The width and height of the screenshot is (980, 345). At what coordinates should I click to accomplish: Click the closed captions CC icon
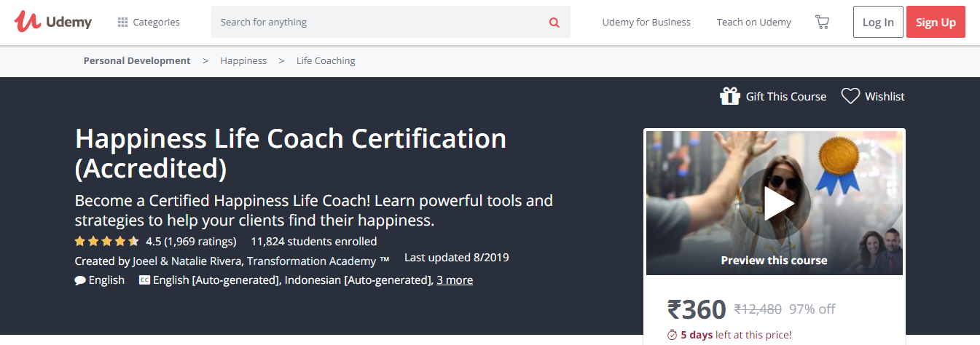[x=144, y=280]
